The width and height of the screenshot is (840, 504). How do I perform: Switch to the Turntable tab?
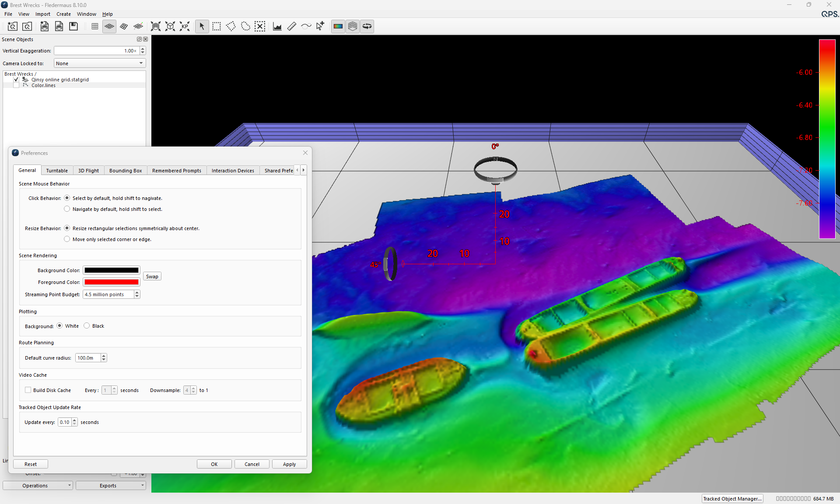click(57, 171)
